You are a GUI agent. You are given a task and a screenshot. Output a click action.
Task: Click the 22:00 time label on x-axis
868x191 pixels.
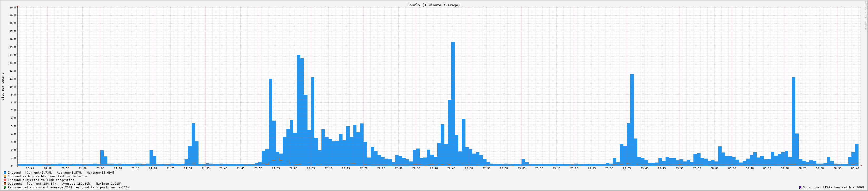tap(293, 168)
